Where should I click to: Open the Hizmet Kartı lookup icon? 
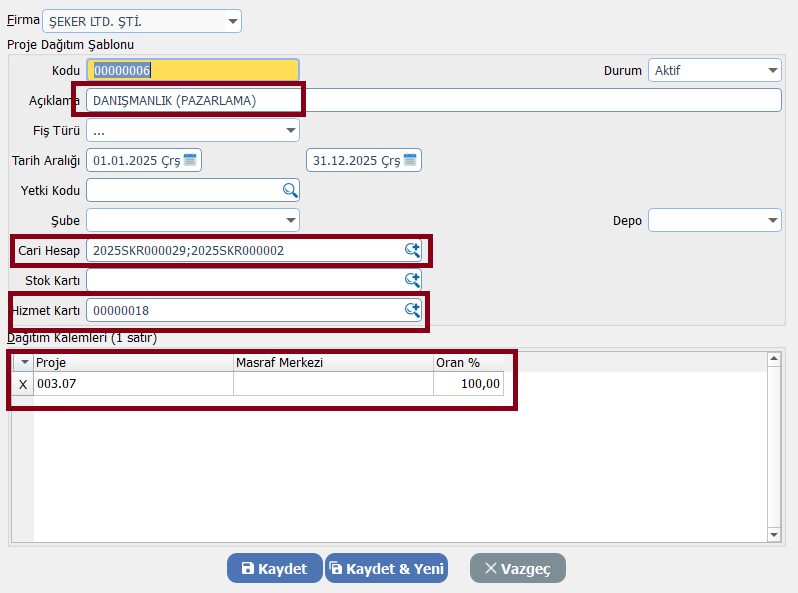tap(411, 310)
